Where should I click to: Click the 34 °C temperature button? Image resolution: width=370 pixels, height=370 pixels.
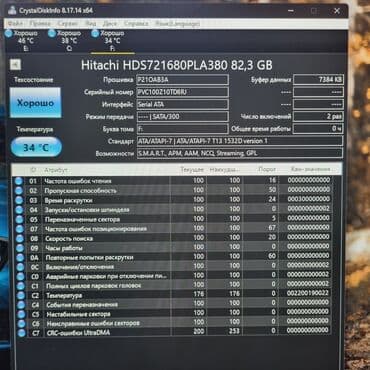[36, 147]
